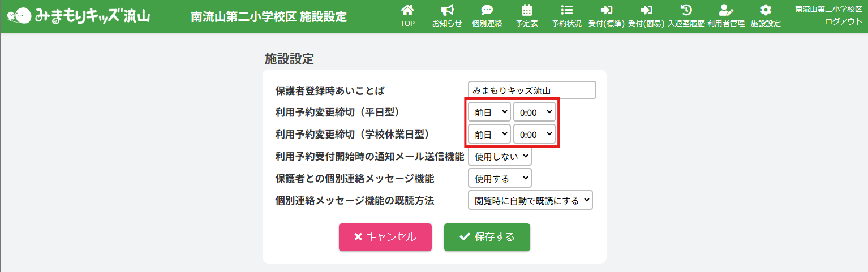Open 予約状況 list icon
The height and width of the screenshot is (272, 868).
pos(566,10)
